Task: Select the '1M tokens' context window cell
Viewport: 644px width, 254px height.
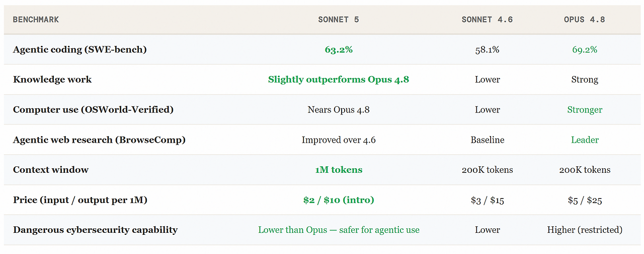Action: click(x=339, y=170)
